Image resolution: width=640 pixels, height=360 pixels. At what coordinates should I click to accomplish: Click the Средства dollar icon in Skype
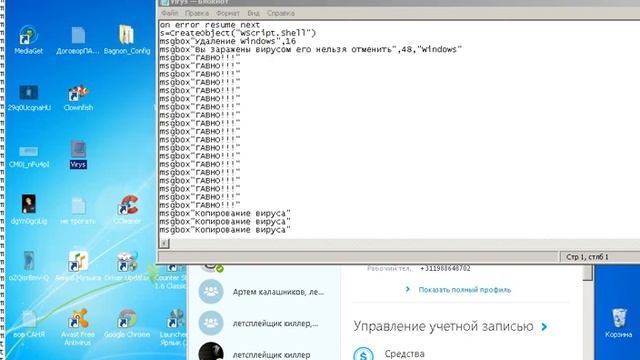(x=363, y=354)
